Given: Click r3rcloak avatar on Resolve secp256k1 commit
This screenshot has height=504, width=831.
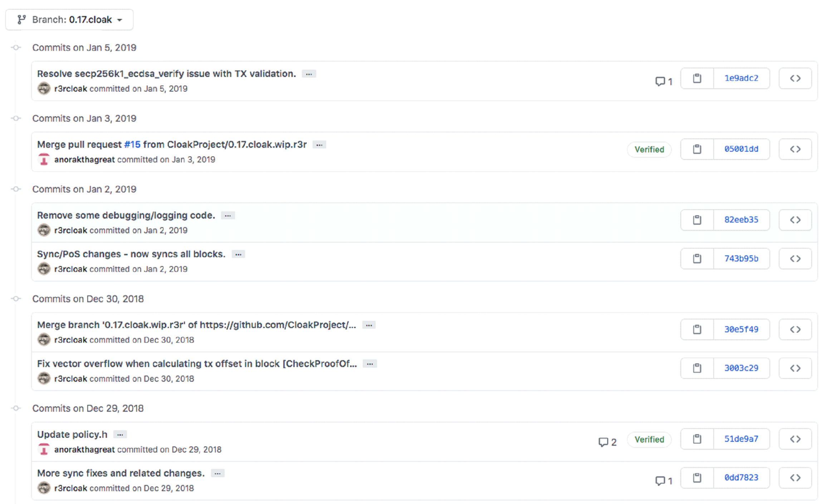Looking at the screenshot, I should point(44,88).
